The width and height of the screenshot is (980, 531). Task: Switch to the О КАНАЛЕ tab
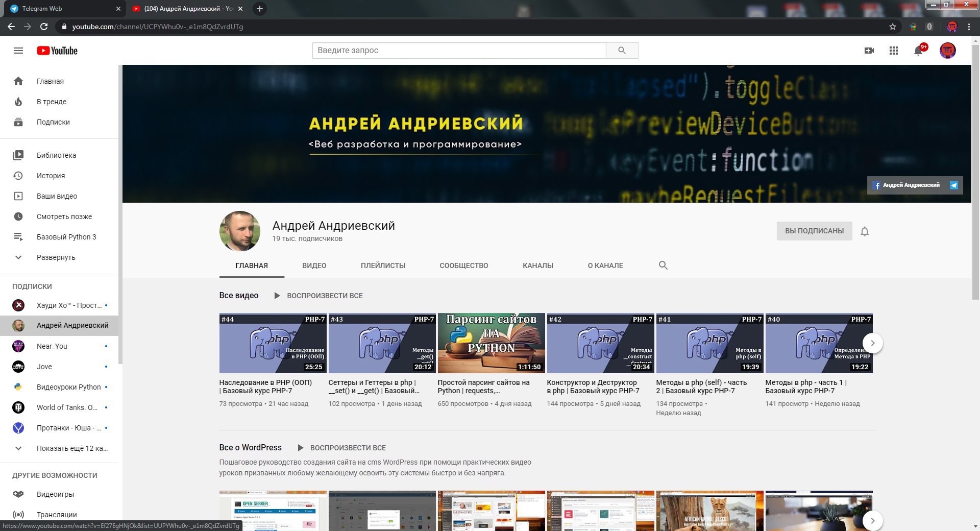(605, 265)
